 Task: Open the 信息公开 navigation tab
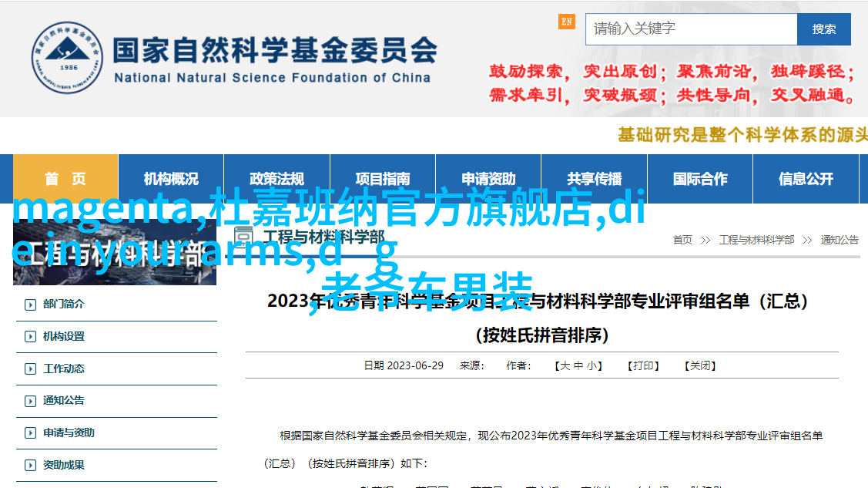[806, 178]
